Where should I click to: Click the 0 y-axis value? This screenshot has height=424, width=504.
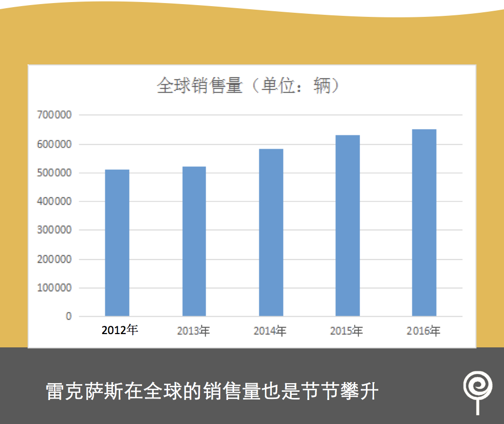[x=68, y=316]
